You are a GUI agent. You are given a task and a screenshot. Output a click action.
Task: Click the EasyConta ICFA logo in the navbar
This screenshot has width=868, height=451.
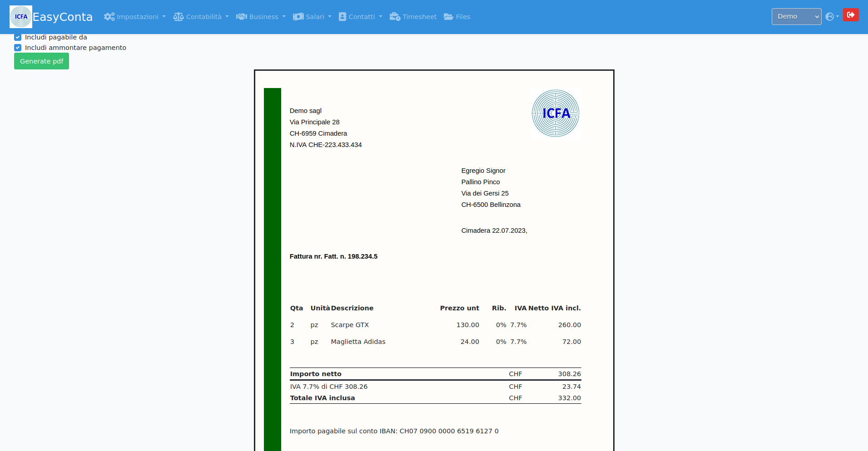click(21, 17)
